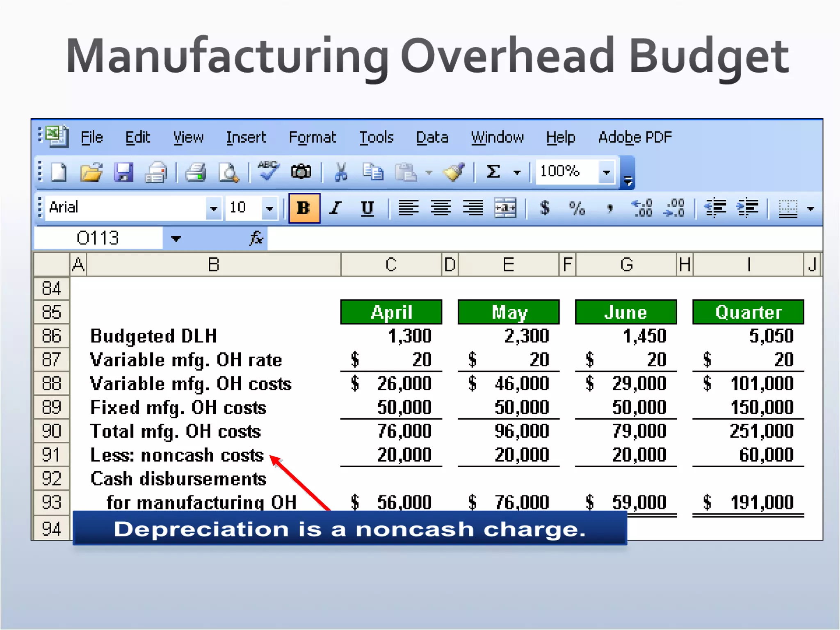Open Print Preview magnifier icon
The image size is (840, 630).
228,172
